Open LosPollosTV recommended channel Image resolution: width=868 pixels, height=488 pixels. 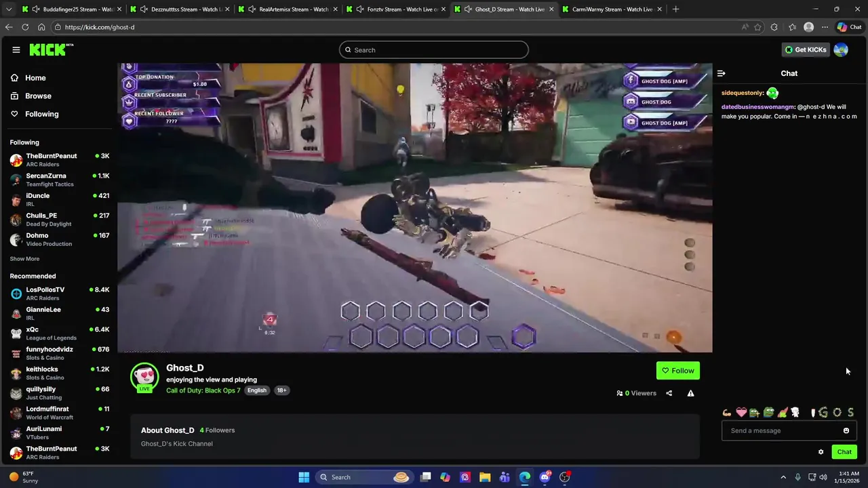click(59, 293)
